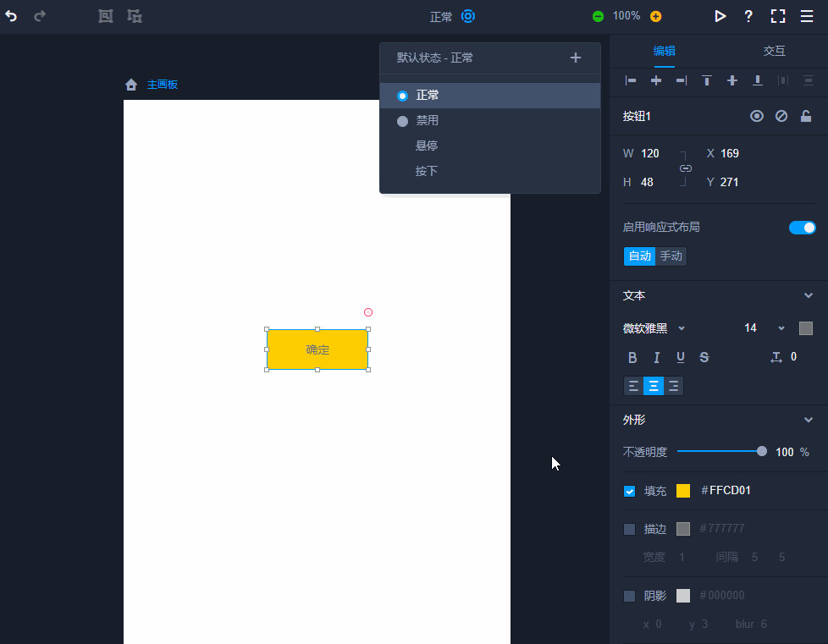Select the 悬停 state from list
The width and height of the screenshot is (828, 644).
click(427, 146)
